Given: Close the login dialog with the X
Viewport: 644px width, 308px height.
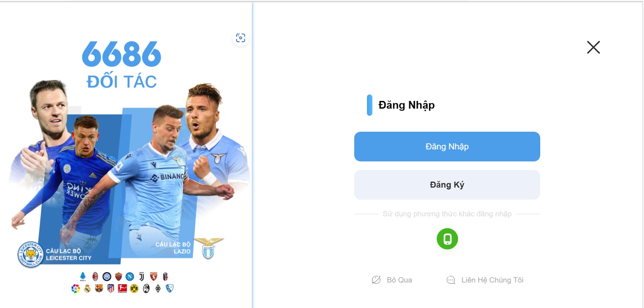Looking at the screenshot, I should (x=593, y=47).
